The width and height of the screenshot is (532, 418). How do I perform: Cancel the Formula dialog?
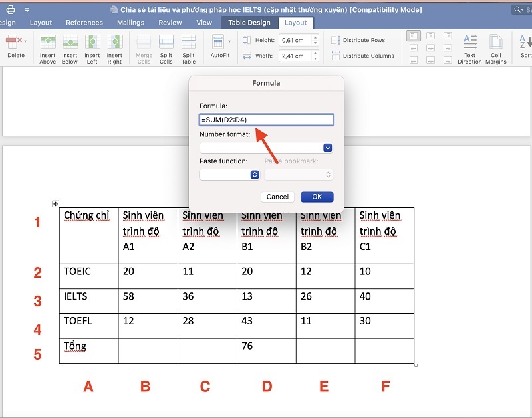coord(277,197)
